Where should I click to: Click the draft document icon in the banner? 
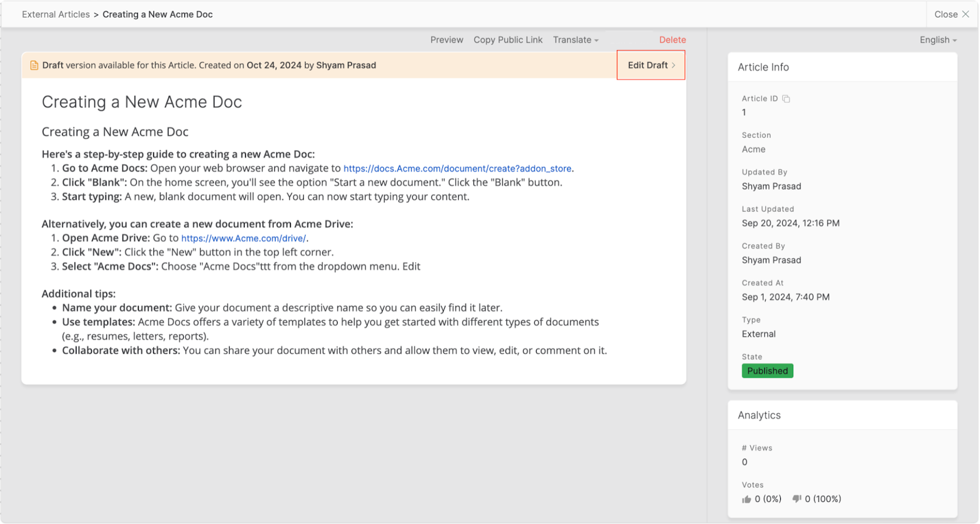click(x=34, y=65)
